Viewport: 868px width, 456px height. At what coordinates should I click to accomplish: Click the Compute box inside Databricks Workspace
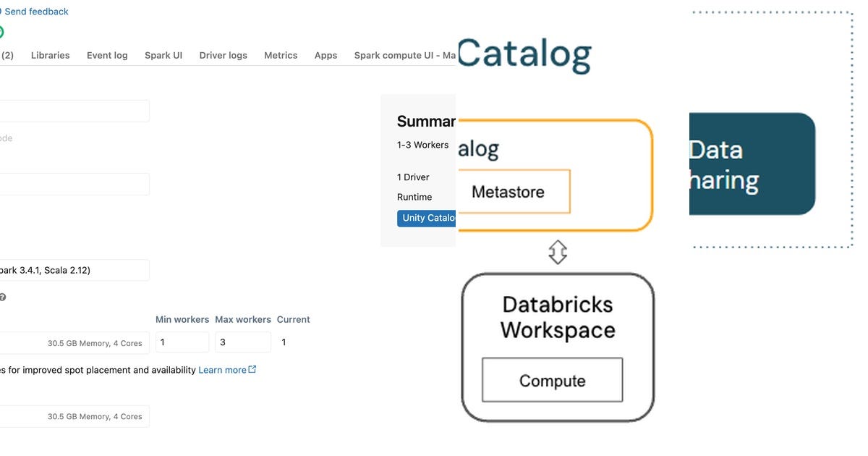[552, 381]
